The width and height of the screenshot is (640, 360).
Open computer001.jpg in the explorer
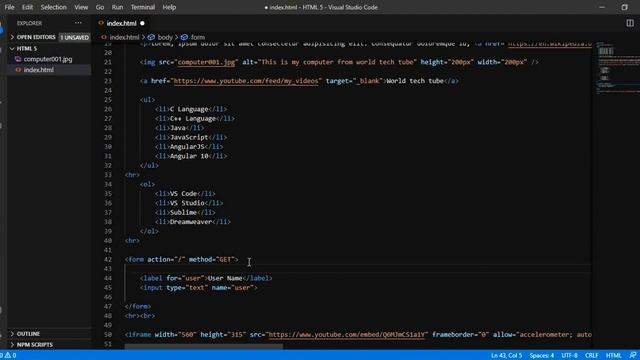click(48, 59)
